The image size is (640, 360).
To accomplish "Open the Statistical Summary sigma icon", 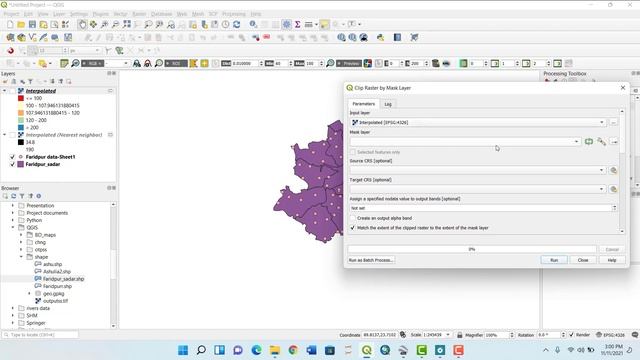I will [298, 24].
